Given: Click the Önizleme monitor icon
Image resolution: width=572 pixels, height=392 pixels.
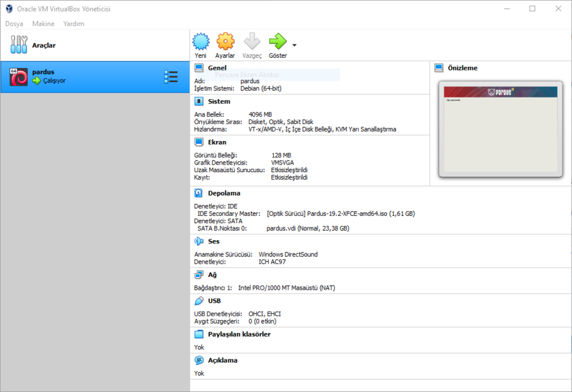Looking at the screenshot, I should (x=439, y=68).
